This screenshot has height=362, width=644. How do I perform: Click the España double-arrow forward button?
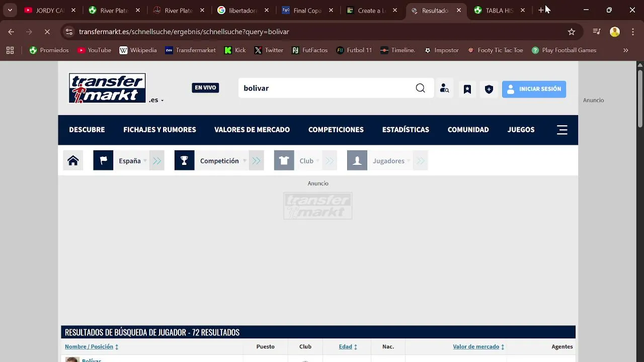click(x=157, y=161)
